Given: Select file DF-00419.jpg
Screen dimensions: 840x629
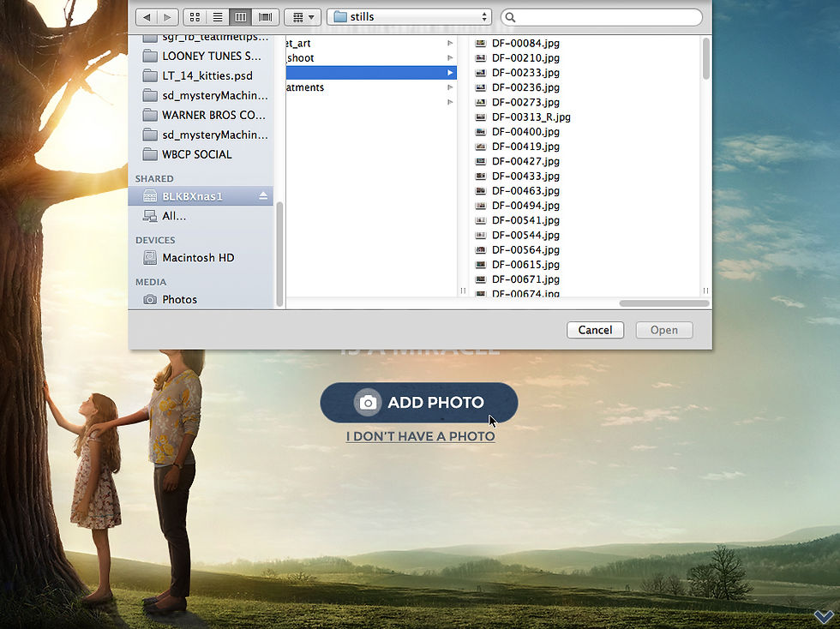Looking at the screenshot, I should (x=525, y=147).
